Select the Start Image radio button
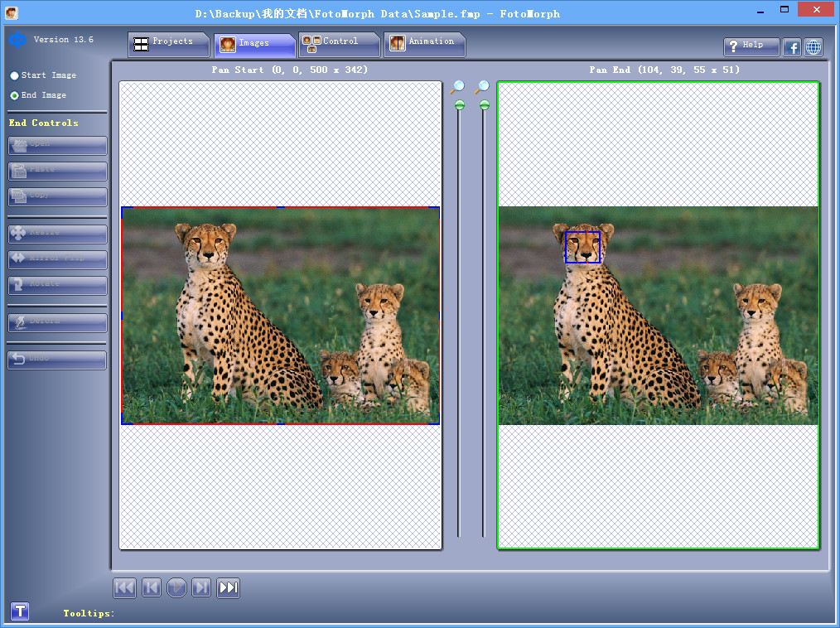 click(15, 75)
